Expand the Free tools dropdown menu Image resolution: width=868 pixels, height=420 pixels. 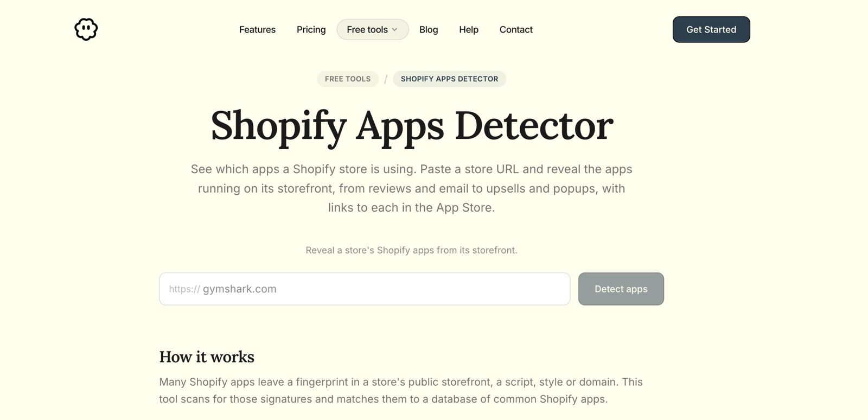372,30
